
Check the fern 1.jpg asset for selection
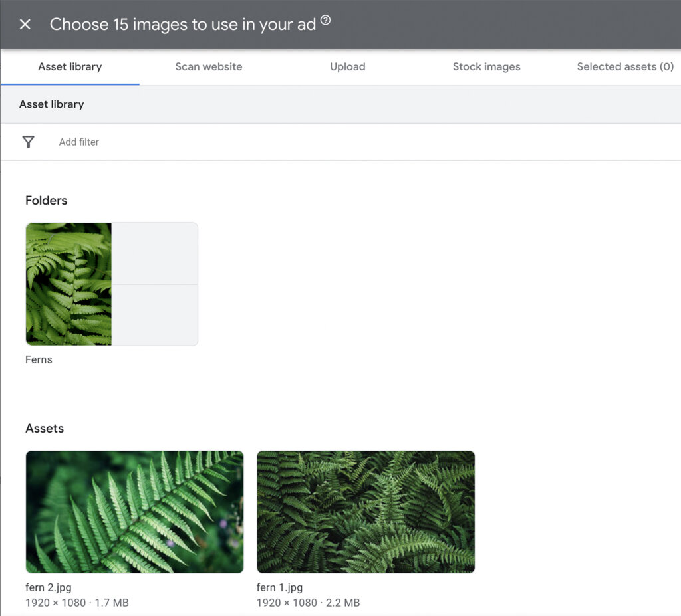[x=365, y=512]
